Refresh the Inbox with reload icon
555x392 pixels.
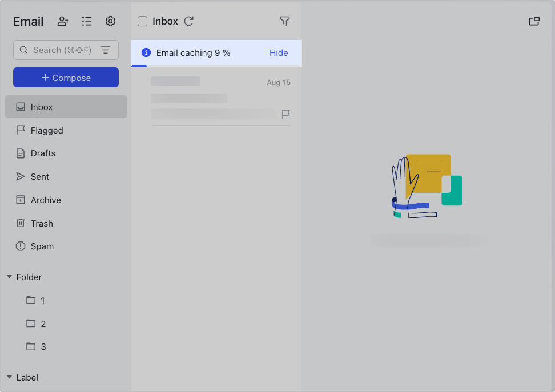[189, 21]
